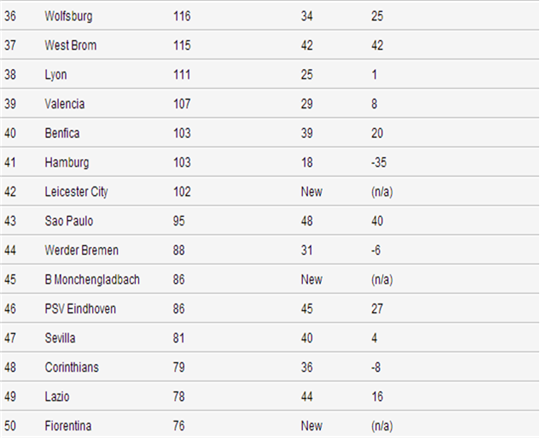Screen dimensions: 541x438
Task: Click on Benfica in the table
Action: 62,133
